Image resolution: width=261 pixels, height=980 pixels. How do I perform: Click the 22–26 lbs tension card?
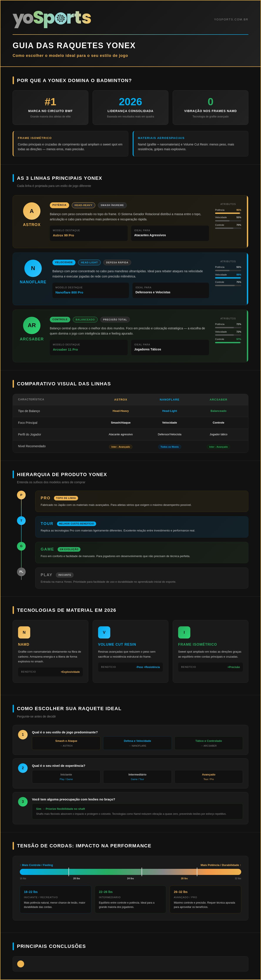point(130,899)
